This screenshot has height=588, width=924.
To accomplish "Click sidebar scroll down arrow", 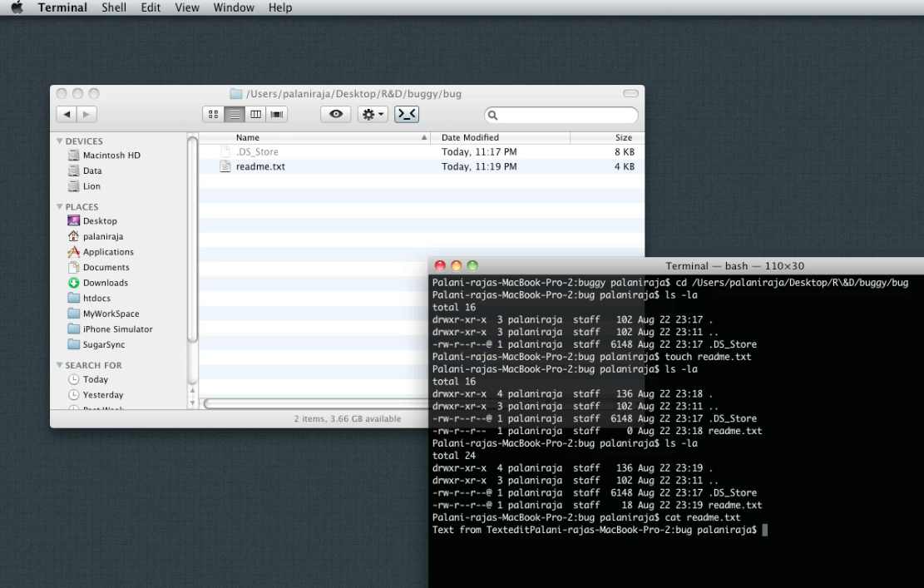I will [192, 403].
